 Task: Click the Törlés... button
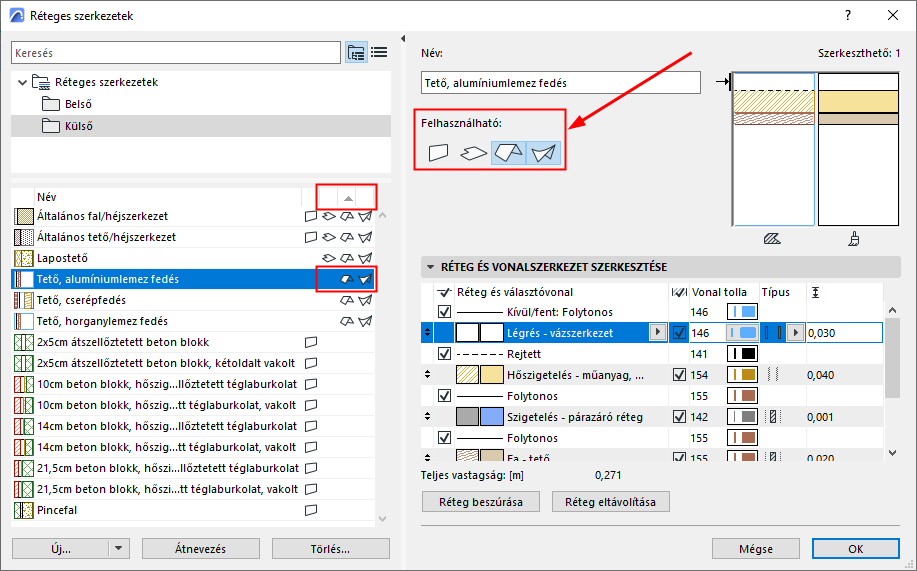[x=330, y=549]
